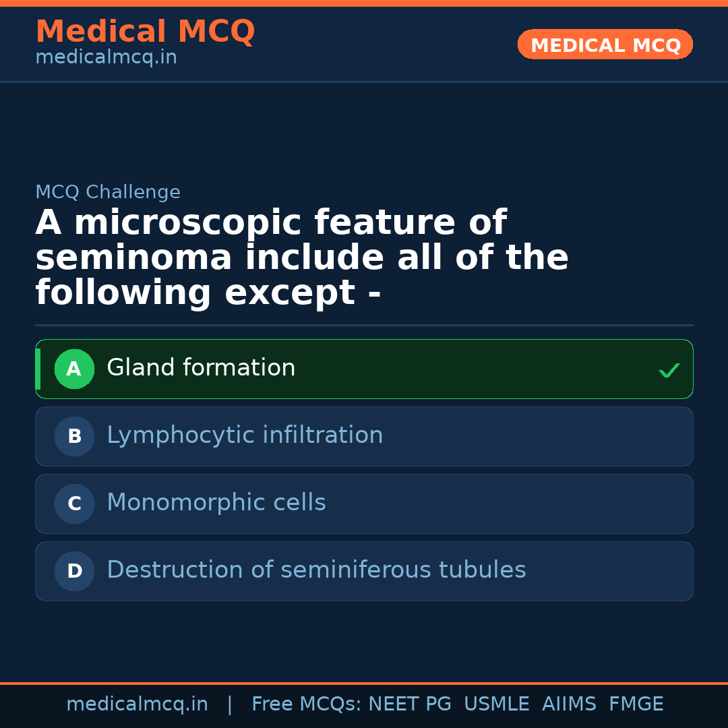Screen dimensions: 728x728
Task: Click the 'MCQ Challenge' label
Action: 108,192
